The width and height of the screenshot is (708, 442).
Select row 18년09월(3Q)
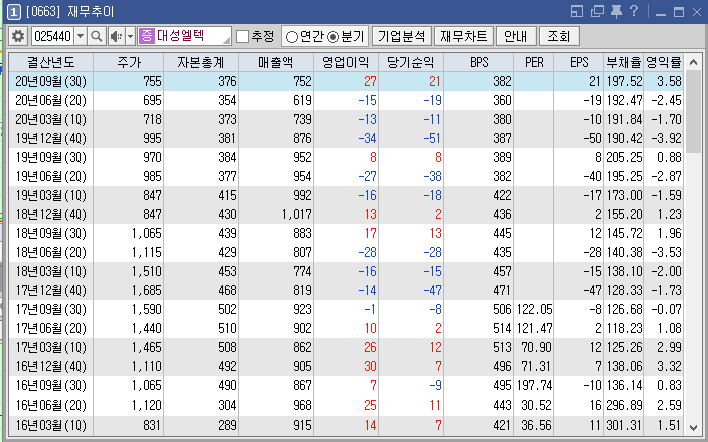(x=346, y=233)
